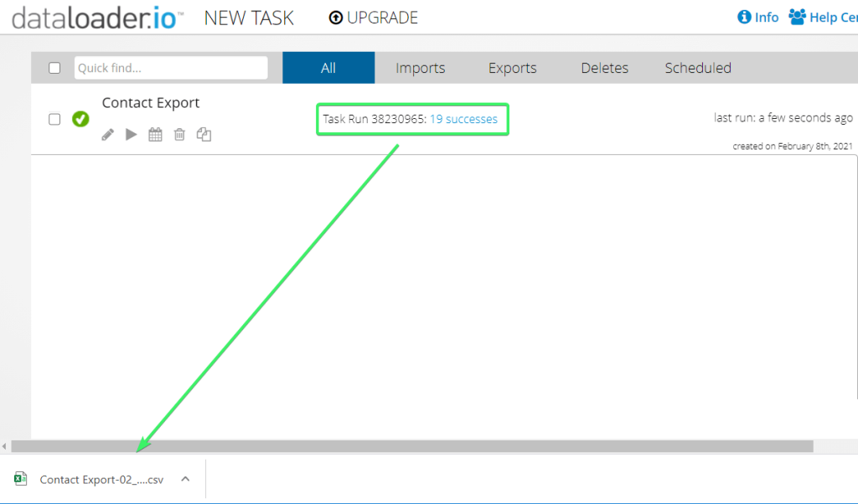
Task: Click the UPGRADE button
Action: (372, 17)
